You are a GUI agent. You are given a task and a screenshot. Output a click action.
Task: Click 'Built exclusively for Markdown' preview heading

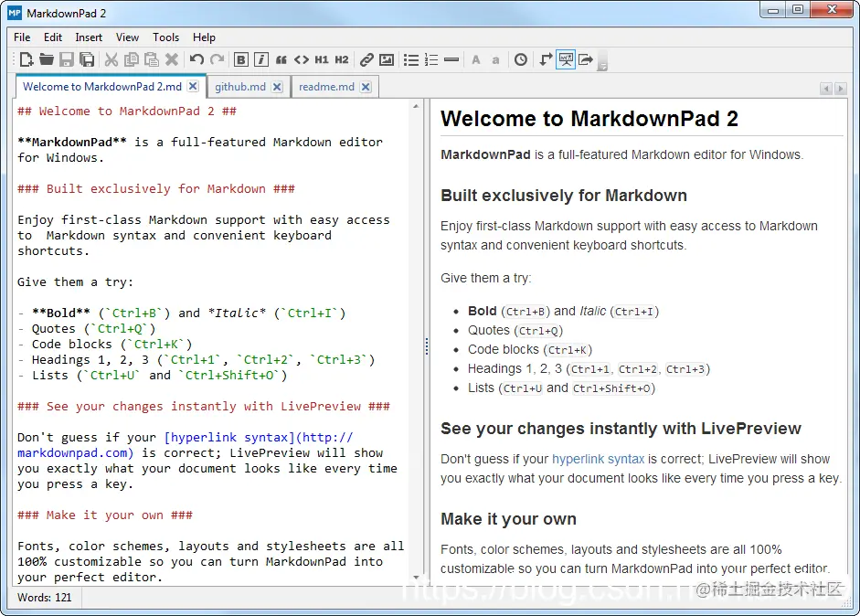pos(563,196)
